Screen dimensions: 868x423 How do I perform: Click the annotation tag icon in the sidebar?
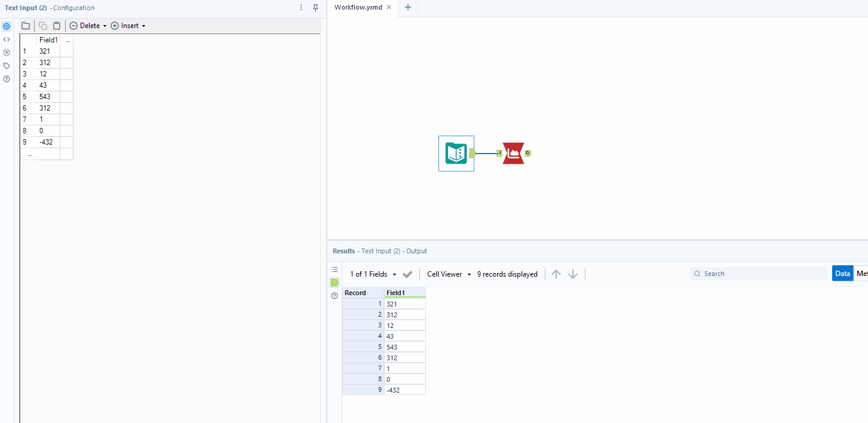tap(7, 66)
